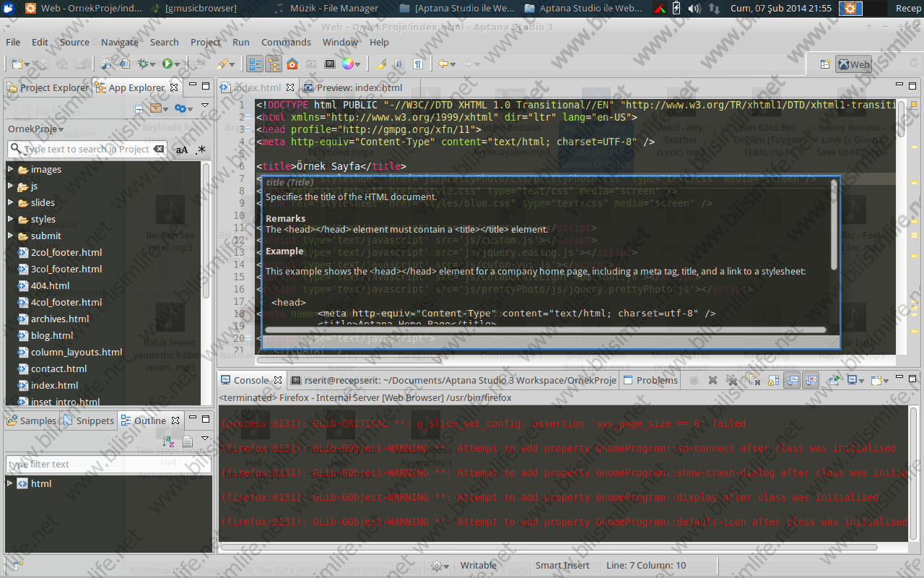
Task: Open Outline view menu triangle
Action: (205, 439)
